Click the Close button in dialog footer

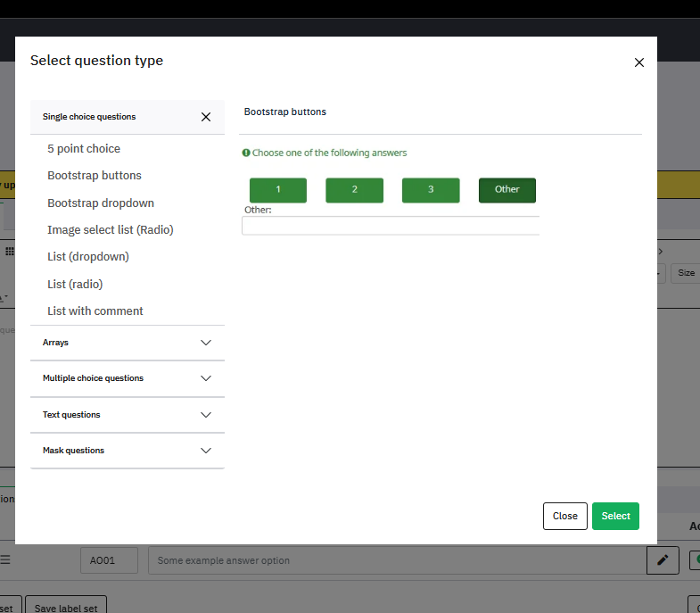click(564, 516)
